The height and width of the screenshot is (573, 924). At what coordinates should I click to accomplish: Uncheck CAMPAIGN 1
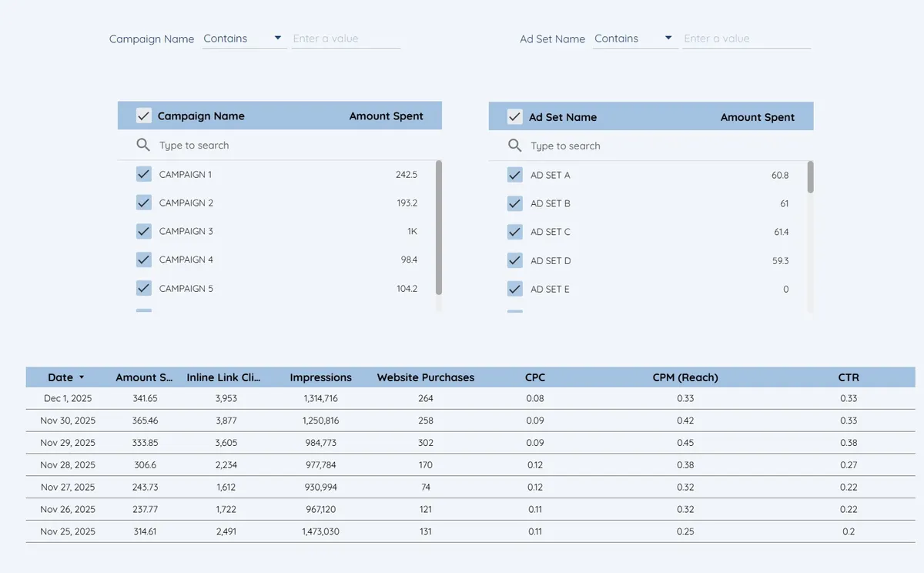click(143, 174)
